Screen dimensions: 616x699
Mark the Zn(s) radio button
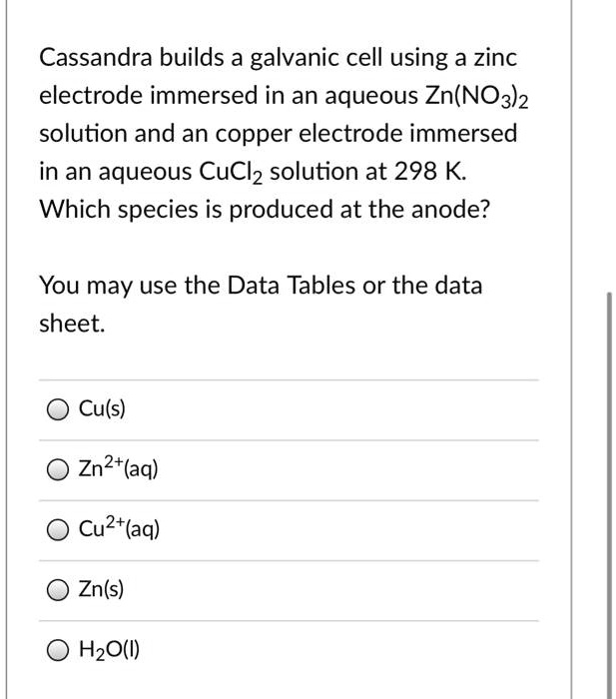pos(57,590)
